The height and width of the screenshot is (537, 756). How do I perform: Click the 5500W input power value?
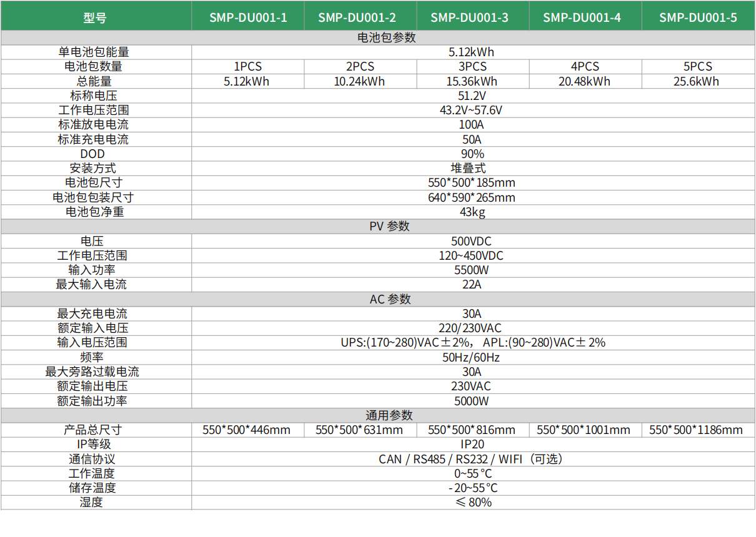point(471,270)
